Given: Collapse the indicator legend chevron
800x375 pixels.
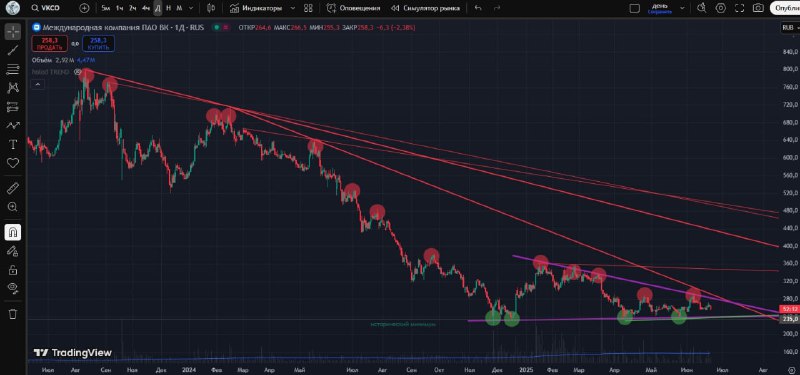Looking at the screenshot, I should pyautogui.click(x=37, y=85).
